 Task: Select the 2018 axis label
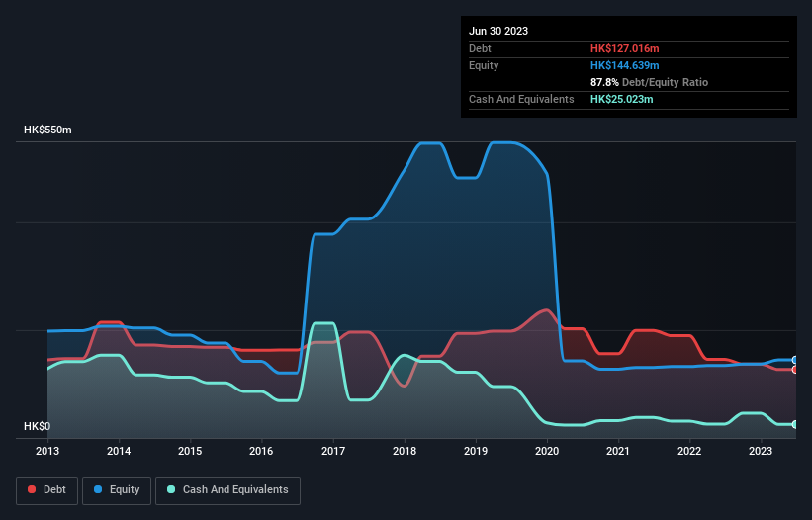click(x=405, y=451)
